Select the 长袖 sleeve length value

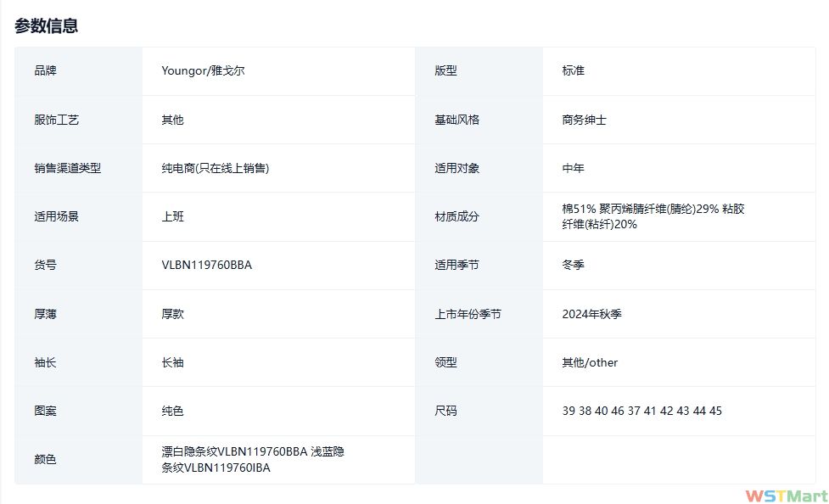coord(172,362)
